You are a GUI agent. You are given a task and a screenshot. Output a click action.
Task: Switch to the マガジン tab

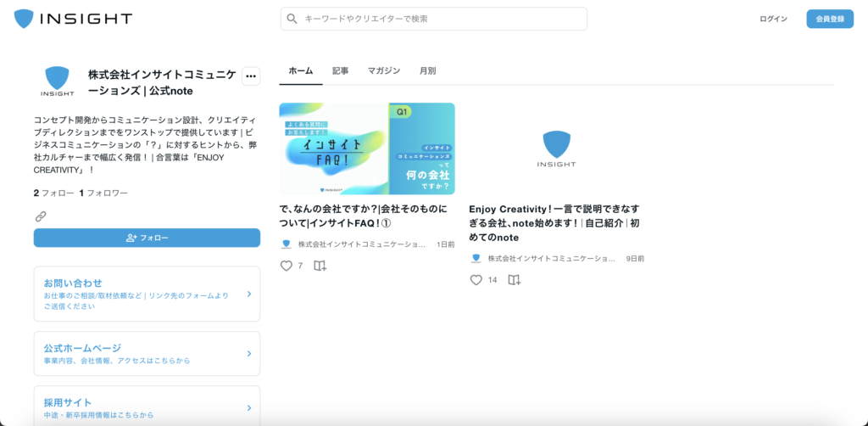click(x=383, y=71)
